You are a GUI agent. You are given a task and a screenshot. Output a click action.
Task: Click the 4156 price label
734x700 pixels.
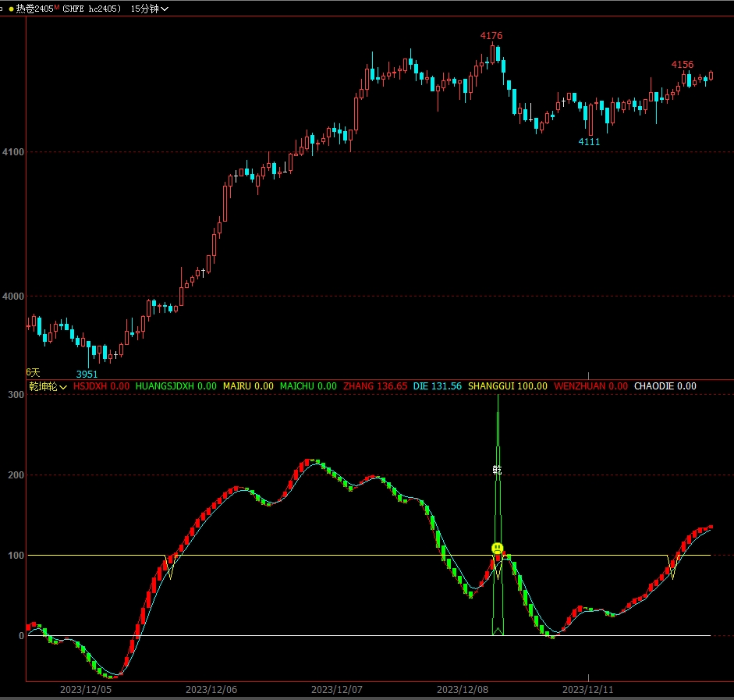click(682, 65)
